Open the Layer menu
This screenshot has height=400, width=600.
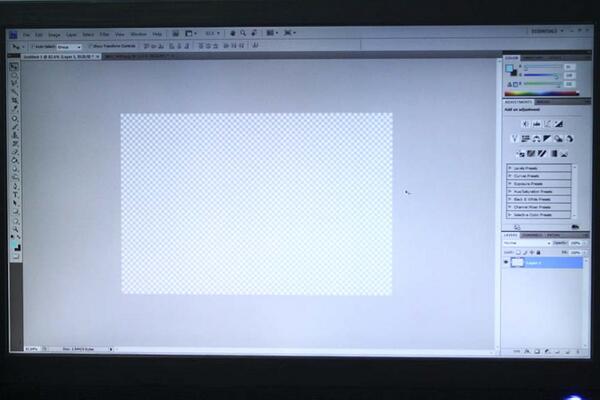click(71, 35)
